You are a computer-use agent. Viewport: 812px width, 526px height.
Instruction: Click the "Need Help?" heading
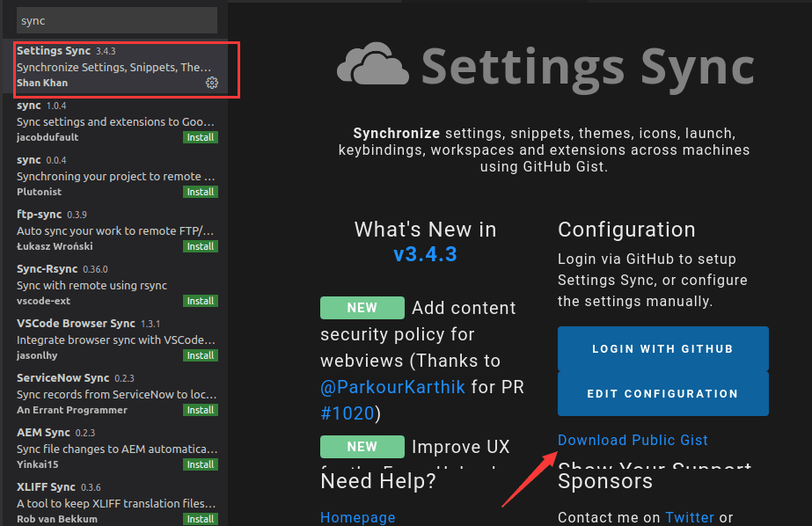378,481
